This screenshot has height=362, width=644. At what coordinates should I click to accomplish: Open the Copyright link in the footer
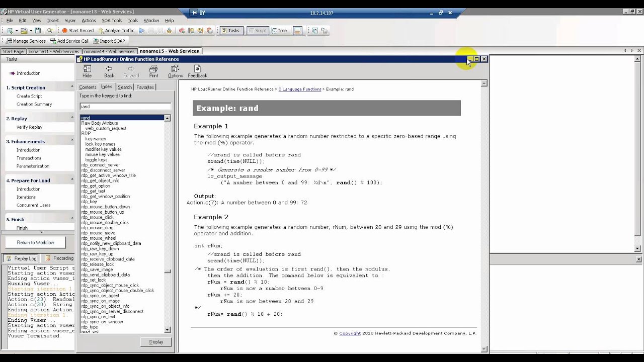(350, 333)
